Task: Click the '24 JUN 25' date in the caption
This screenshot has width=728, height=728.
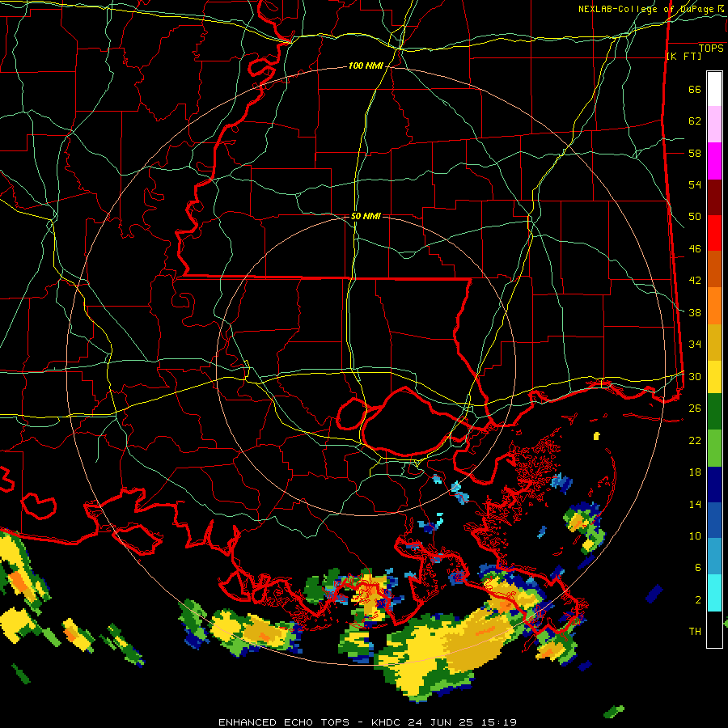Action: pos(441,722)
